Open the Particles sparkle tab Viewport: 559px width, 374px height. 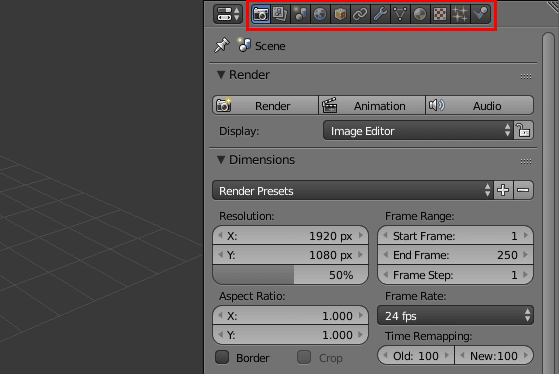(460, 14)
